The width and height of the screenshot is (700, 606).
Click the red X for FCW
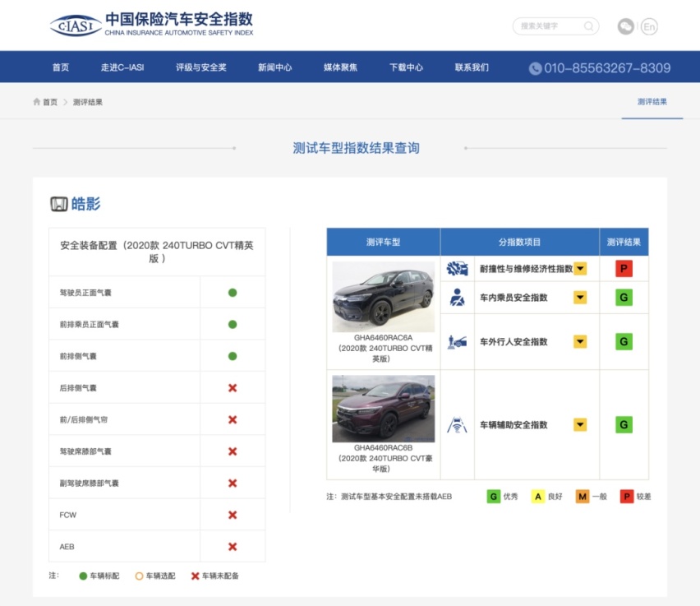point(233,515)
